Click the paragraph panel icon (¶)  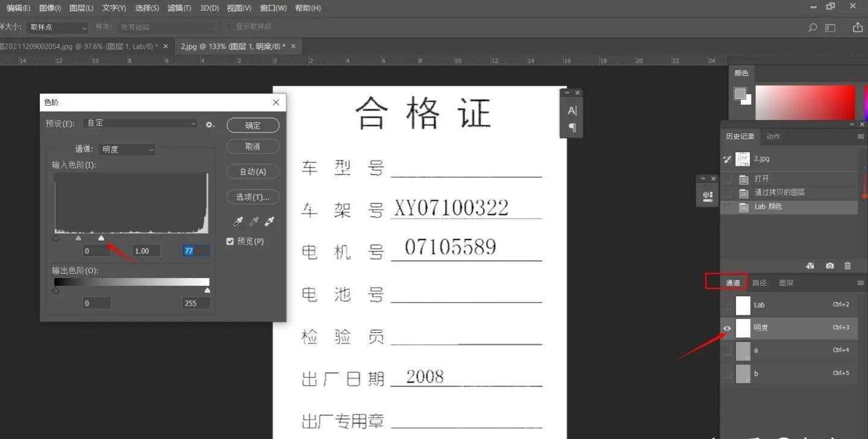click(x=572, y=128)
